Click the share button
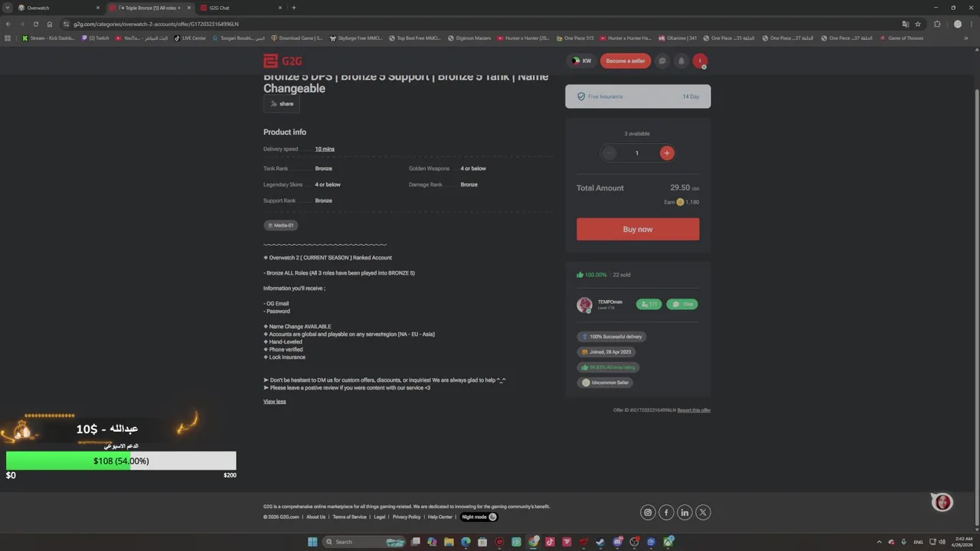980x551 pixels. [x=282, y=104]
